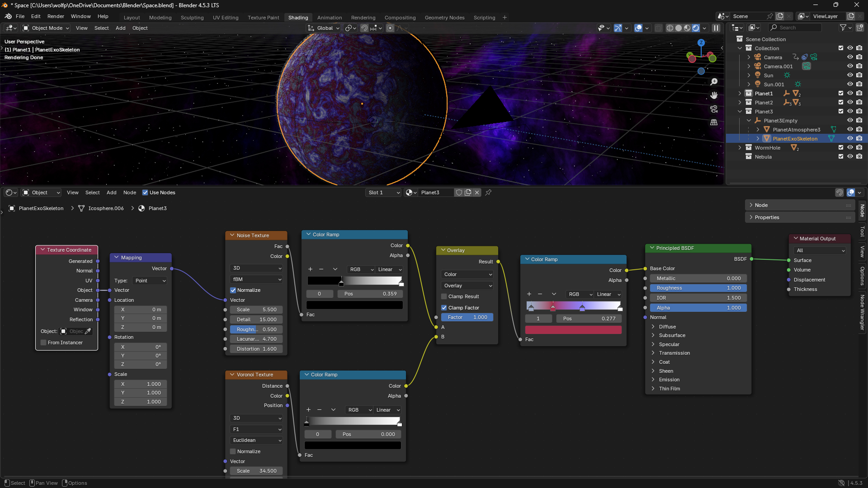868x488 pixels.
Task: Click the Roughness slider in Principled BSDF
Action: [698, 288]
